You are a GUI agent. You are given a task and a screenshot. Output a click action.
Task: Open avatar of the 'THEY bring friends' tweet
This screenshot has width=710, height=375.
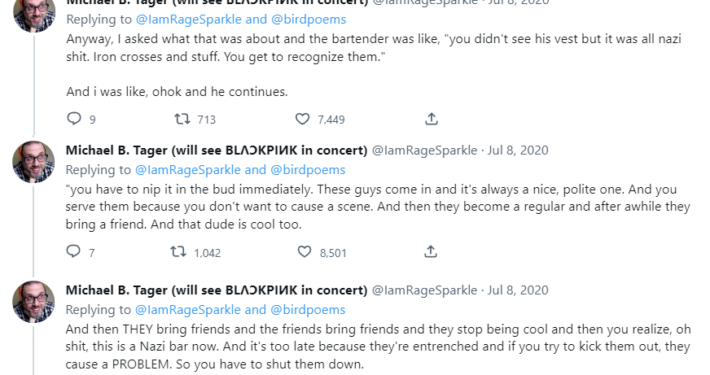tap(34, 302)
